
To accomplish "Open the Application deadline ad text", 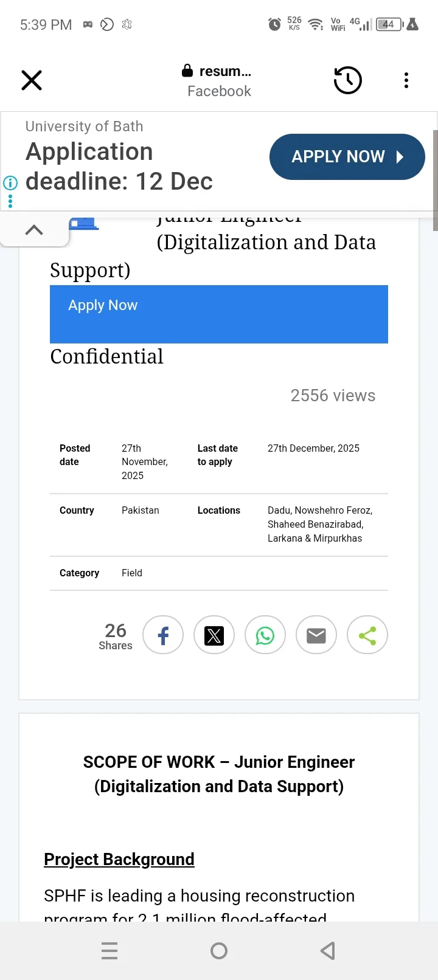I will pos(119,167).
